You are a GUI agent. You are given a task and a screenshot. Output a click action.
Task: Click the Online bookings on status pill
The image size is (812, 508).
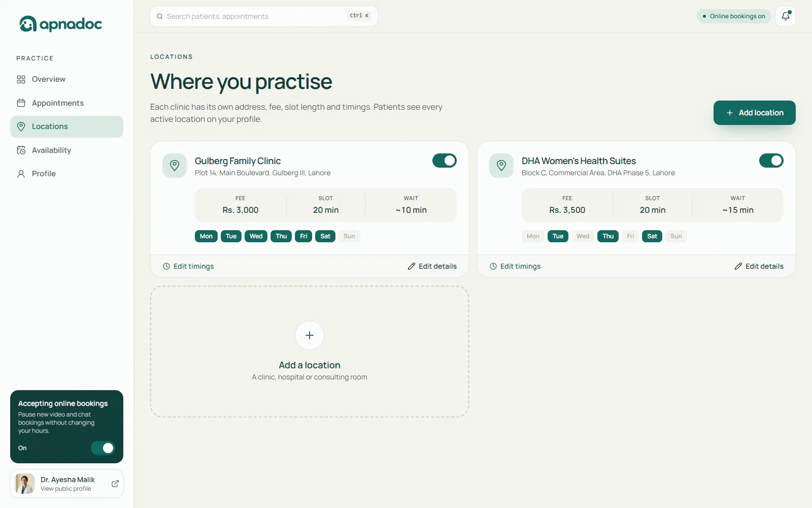pyautogui.click(x=734, y=16)
